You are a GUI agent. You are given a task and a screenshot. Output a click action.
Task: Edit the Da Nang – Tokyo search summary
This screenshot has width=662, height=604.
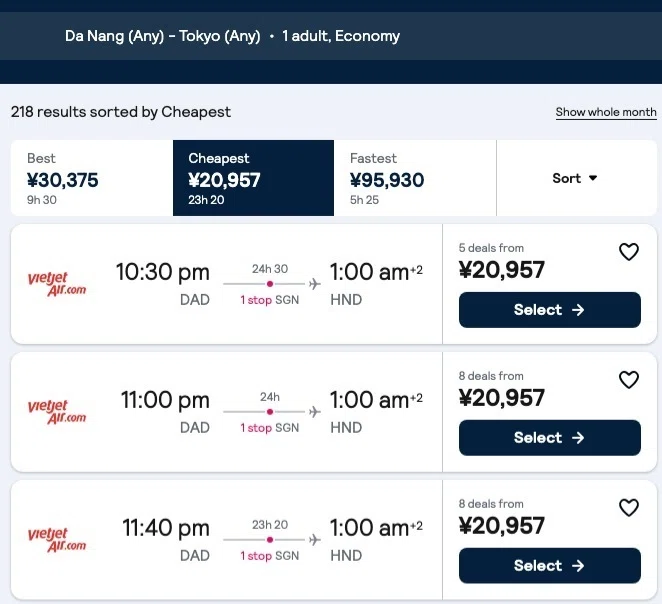point(232,36)
